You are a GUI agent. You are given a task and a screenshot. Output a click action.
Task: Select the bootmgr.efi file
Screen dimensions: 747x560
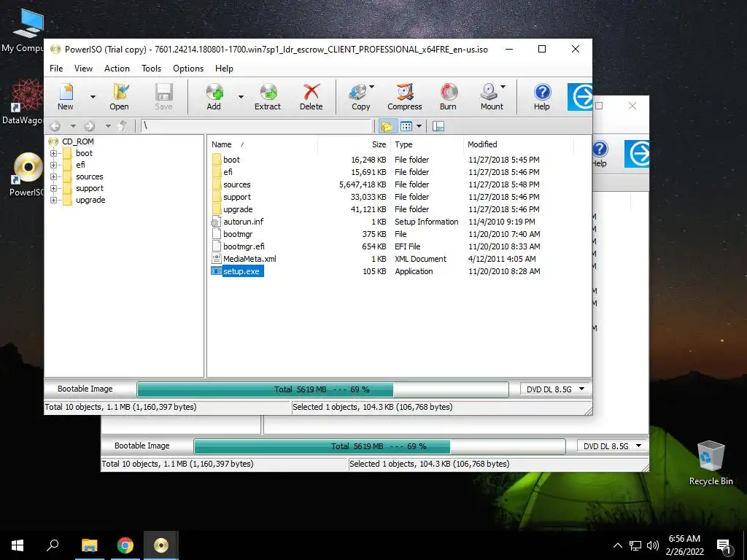[x=244, y=246]
